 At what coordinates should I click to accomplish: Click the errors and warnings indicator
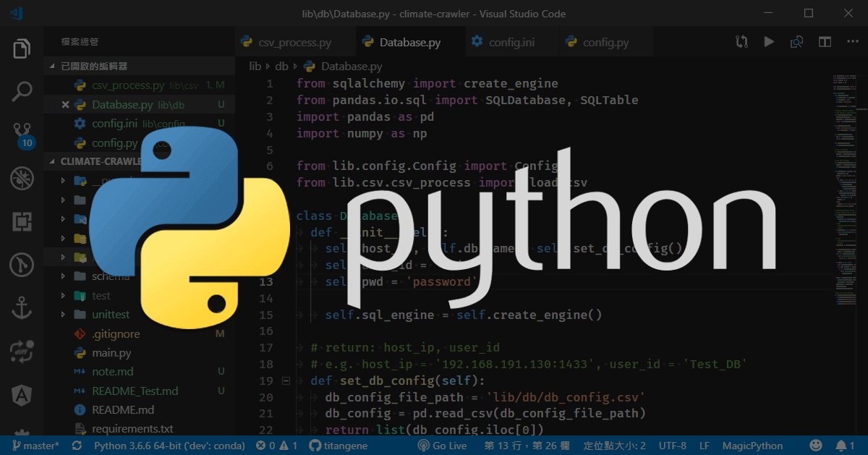[276, 446]
